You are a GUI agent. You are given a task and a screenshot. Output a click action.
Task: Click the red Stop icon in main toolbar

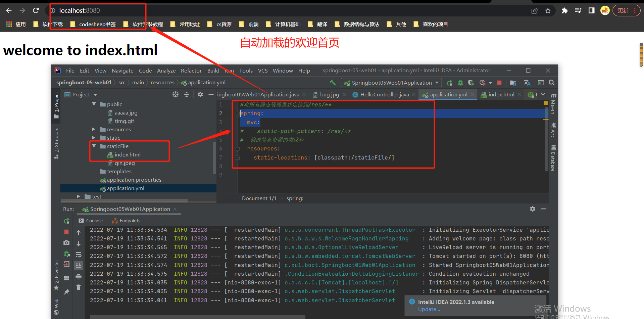499,83
